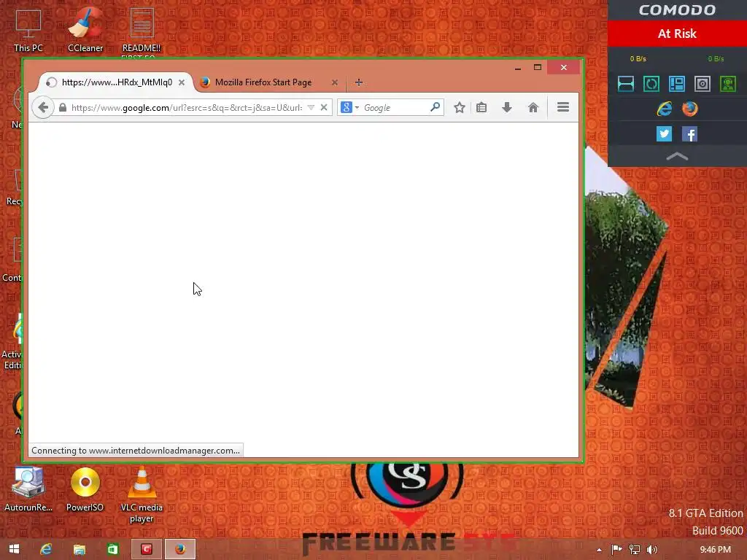Click the Comodo widget green person icon
This screenshot has width=747, height=560.
tap(728, 84)
